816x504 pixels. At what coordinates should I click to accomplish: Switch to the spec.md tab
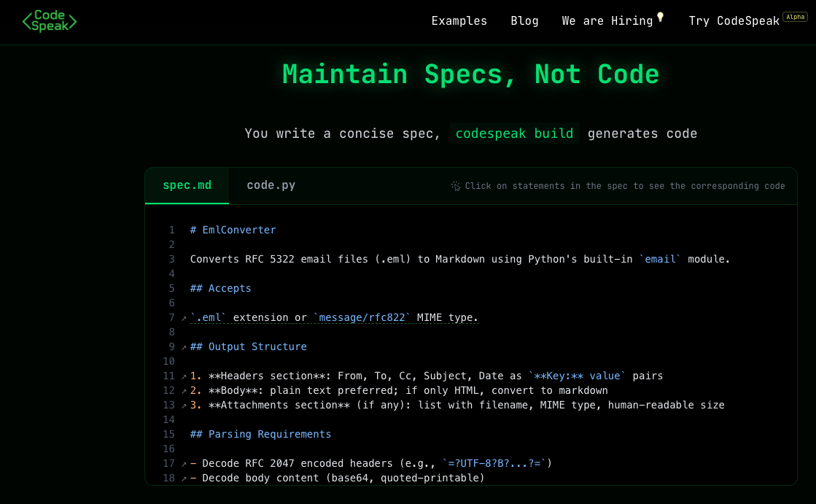187,185
